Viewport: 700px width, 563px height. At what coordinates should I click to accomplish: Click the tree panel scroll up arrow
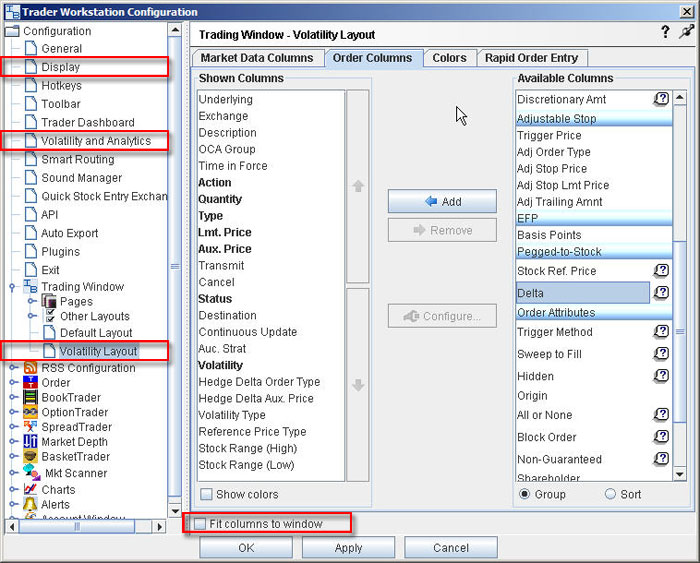click(x=175, y=30)
